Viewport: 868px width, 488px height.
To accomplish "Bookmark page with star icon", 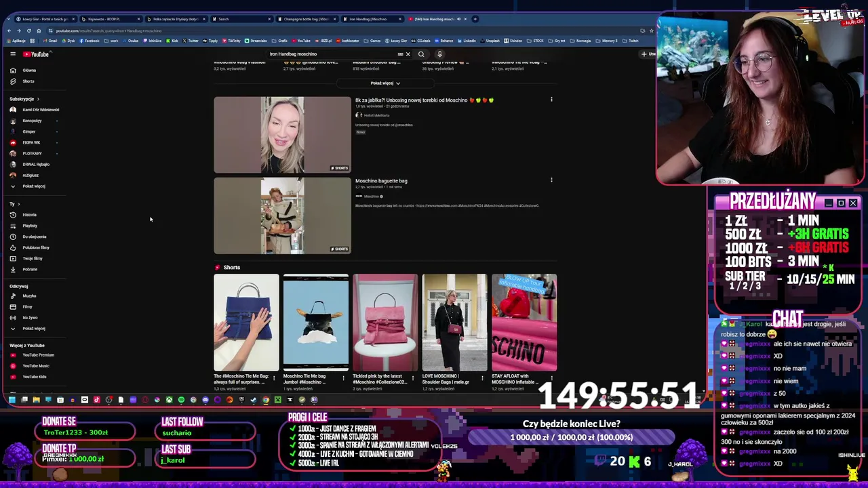I will pyautogui.click(x=651, y=30).
